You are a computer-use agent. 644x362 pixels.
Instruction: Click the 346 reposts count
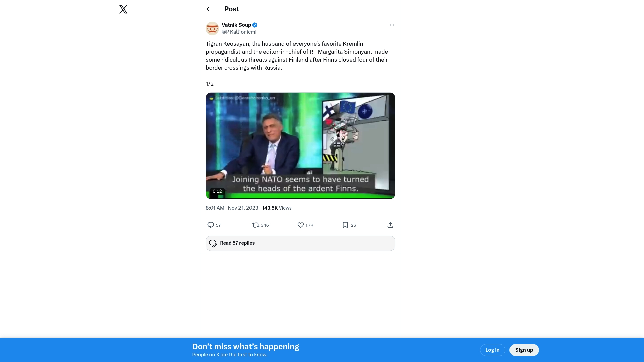265,225
